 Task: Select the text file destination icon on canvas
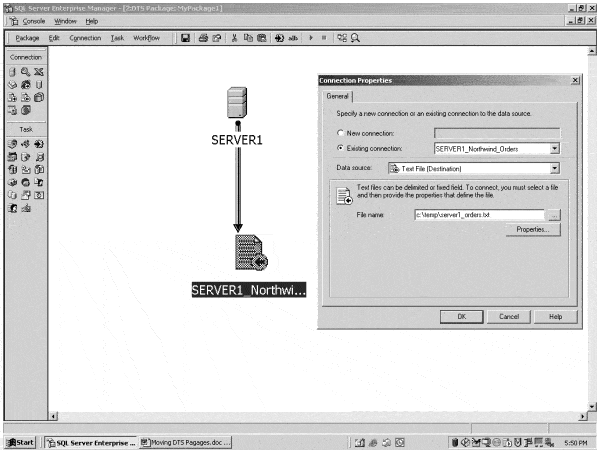251,252
